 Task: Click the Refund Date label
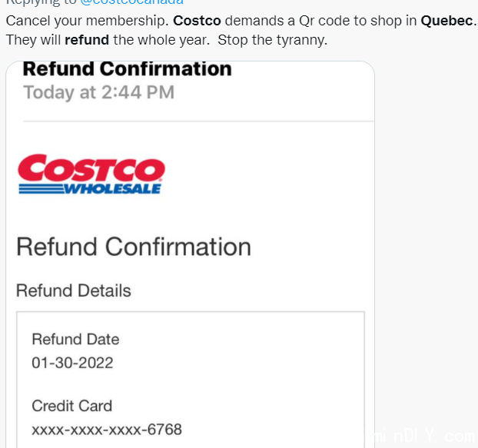75,339
